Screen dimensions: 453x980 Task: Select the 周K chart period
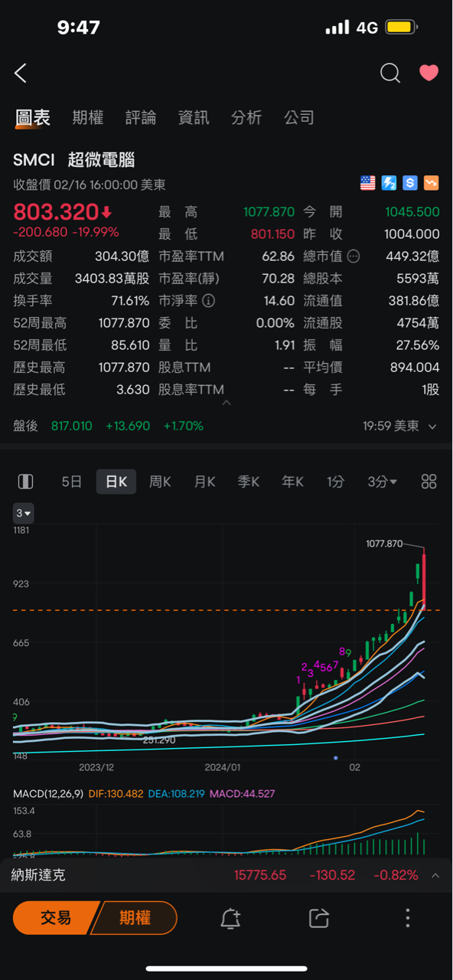coord(160,482)
